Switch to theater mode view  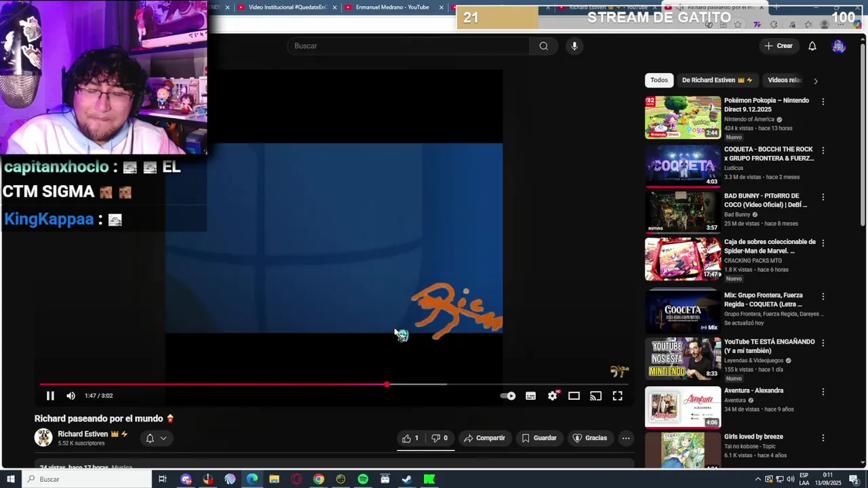[574, 396]
